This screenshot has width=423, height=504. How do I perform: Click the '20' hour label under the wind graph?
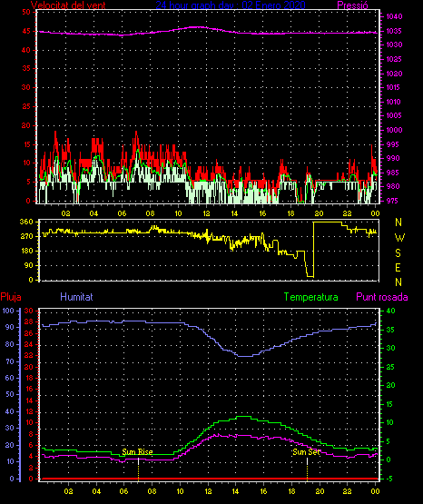319,213
